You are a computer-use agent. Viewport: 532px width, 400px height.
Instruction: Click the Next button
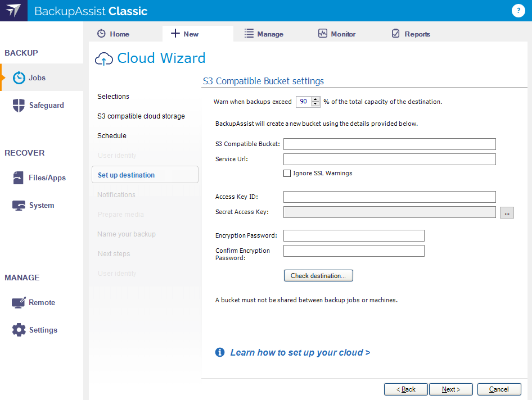click(451, 389)
